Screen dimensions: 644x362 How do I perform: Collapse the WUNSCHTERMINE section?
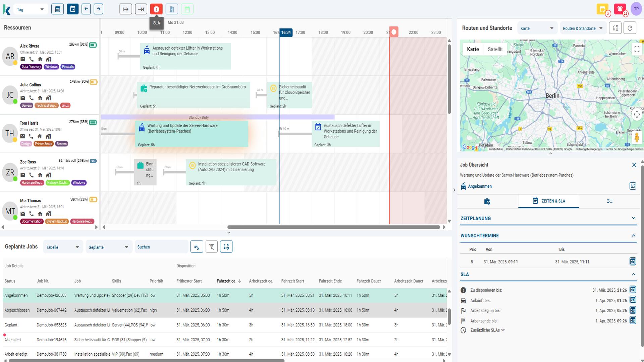(x=548, y=236)
